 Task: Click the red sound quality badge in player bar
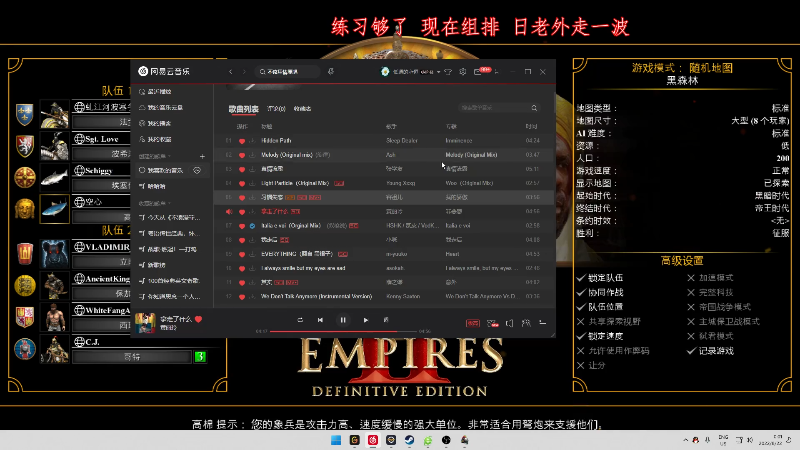point(473,323)
